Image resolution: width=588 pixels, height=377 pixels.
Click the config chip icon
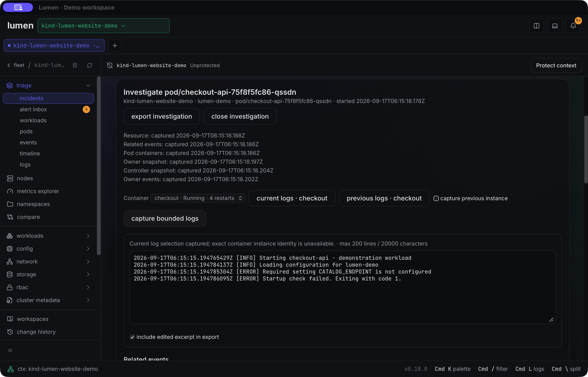tap(10, 249)
